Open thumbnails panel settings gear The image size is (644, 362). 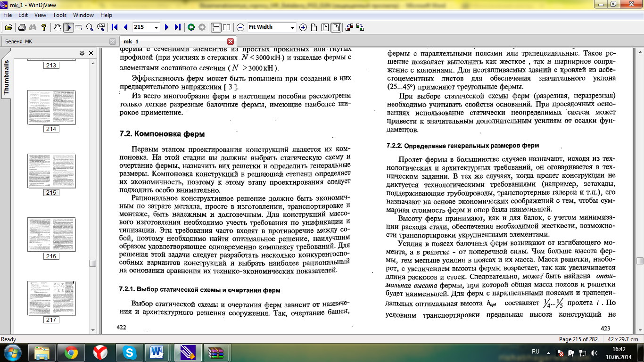[x=82, y=53]
